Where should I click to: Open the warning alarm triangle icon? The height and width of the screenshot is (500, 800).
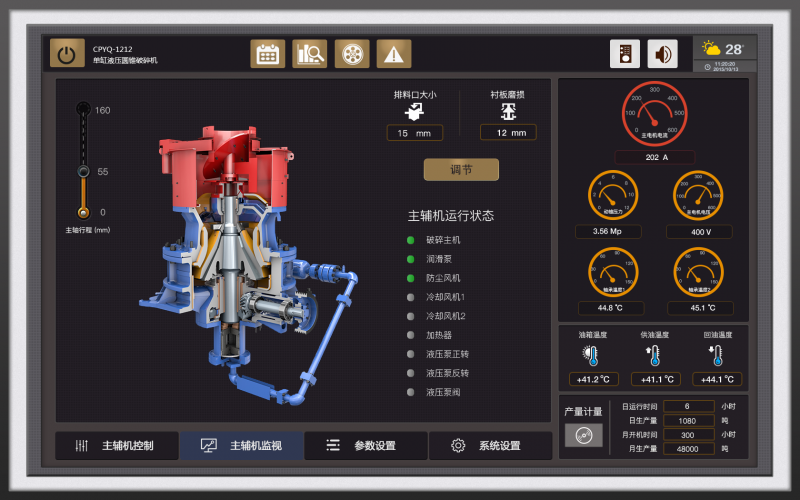(394, 54)
